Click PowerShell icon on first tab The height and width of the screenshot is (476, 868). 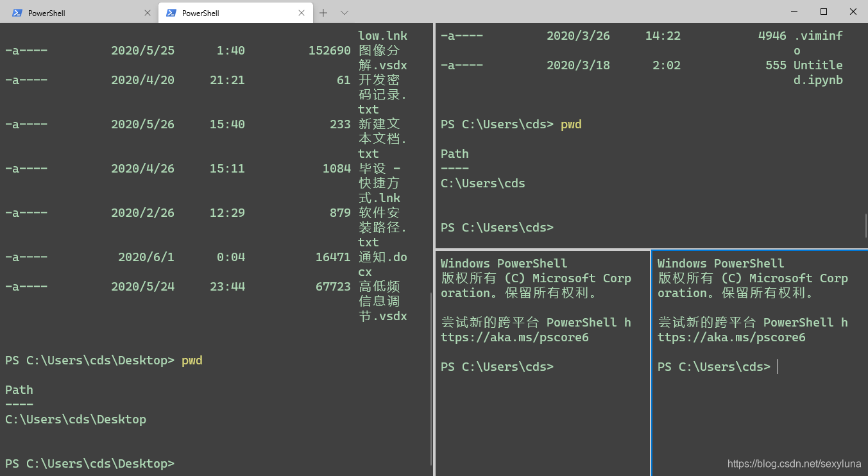point(17,13)
